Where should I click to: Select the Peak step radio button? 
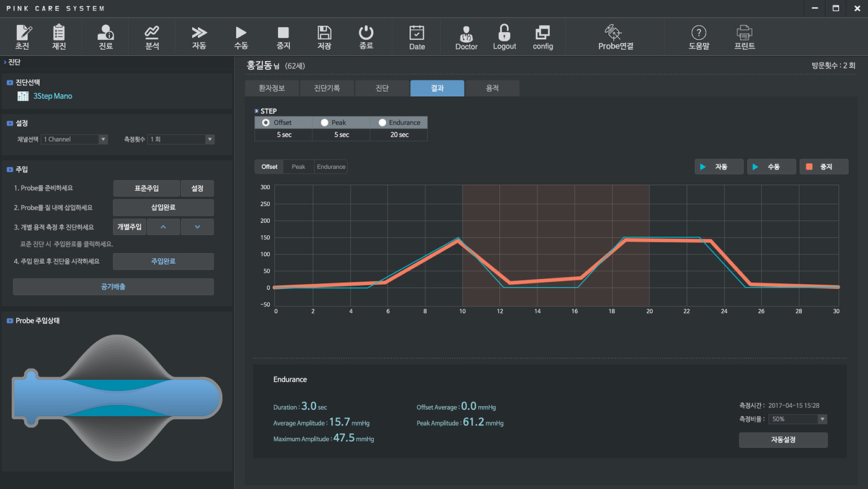tap(324, 122)
